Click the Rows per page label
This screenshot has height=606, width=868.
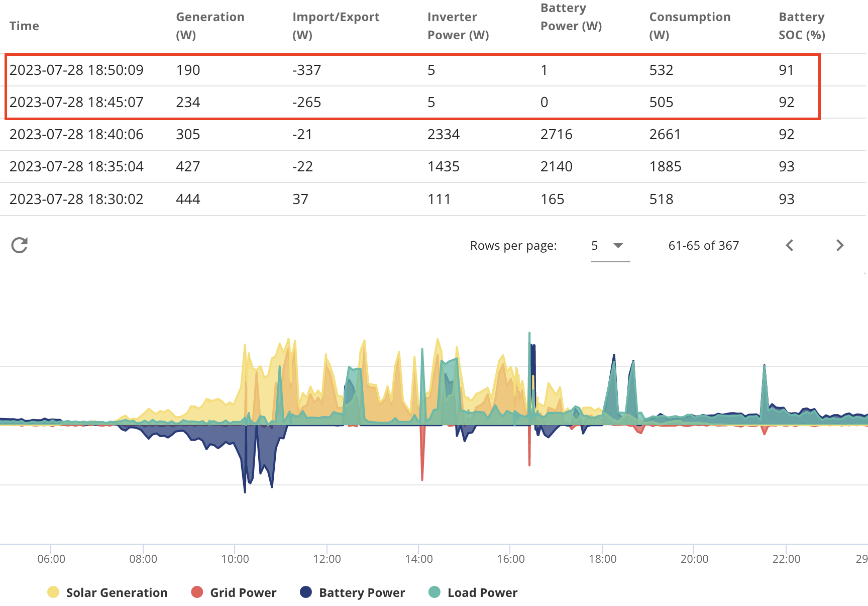(513, 246)
